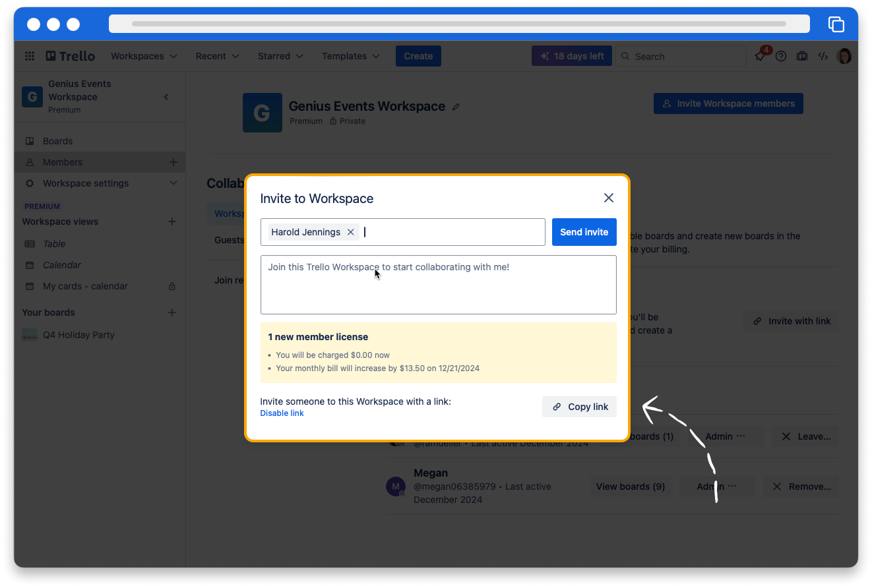The image size is (872, 588).
Task: Click the 18 days left button
Action: (x=572, y=56)
